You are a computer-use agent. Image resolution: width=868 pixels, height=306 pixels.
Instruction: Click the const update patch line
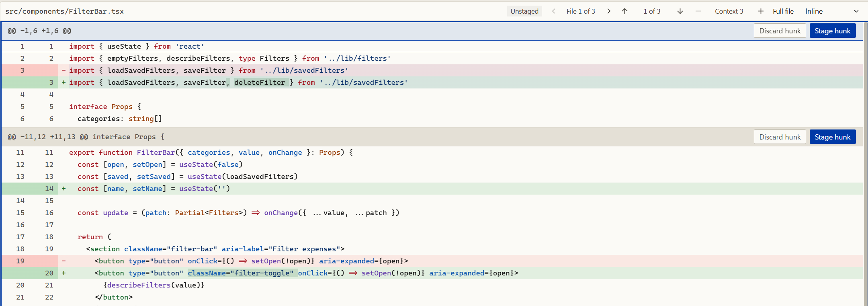[432, 213]
